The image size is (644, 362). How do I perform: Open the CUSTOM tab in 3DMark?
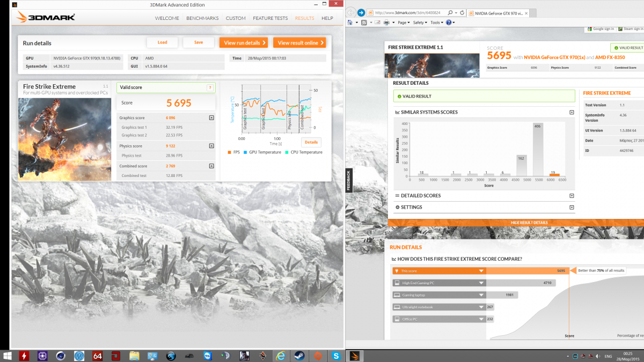(236, 18)
